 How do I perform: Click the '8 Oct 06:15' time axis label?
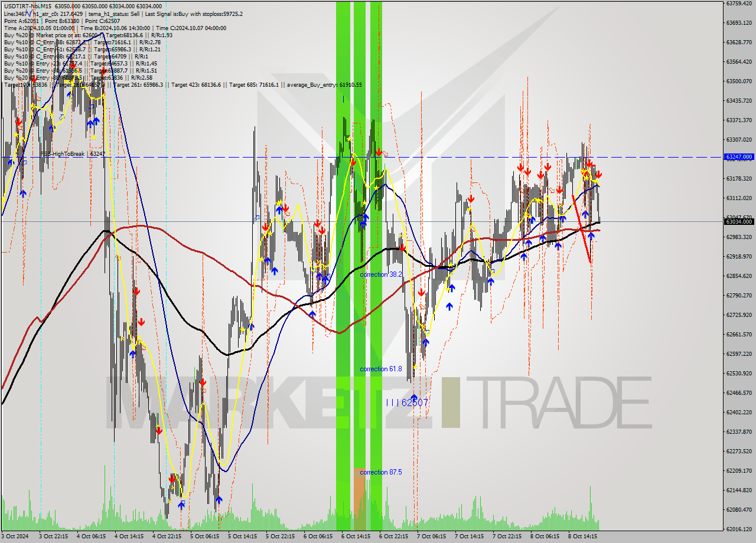[x=545, y=537]
